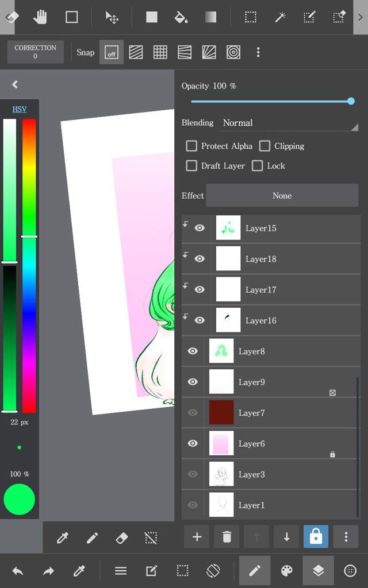Select the Magic wand tool
The width and height of the screenshot is (368, 588).
280,17
